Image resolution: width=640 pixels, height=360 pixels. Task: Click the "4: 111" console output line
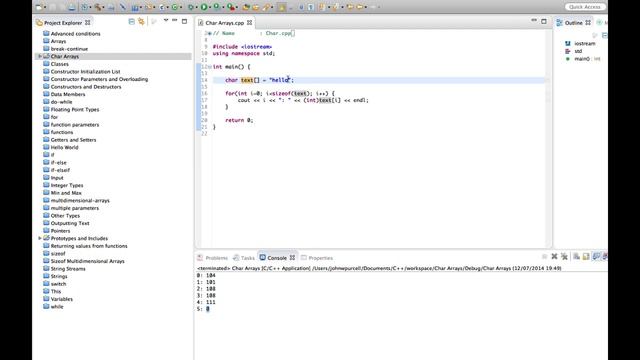(206, 302)
